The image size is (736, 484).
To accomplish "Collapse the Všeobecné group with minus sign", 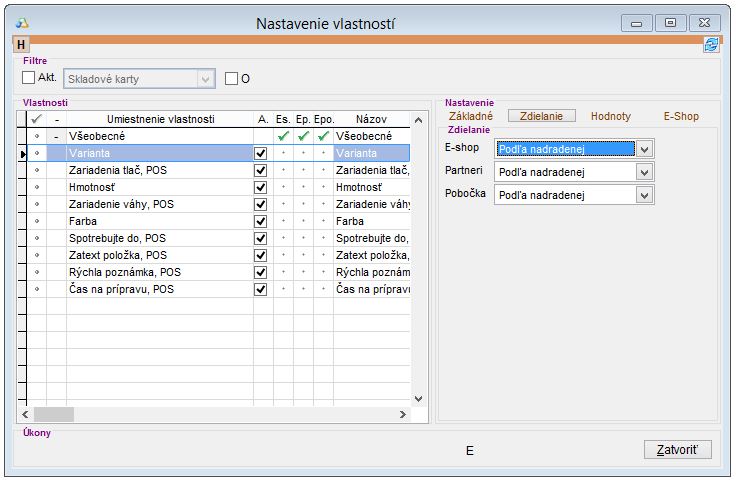I will coord(57,136).
